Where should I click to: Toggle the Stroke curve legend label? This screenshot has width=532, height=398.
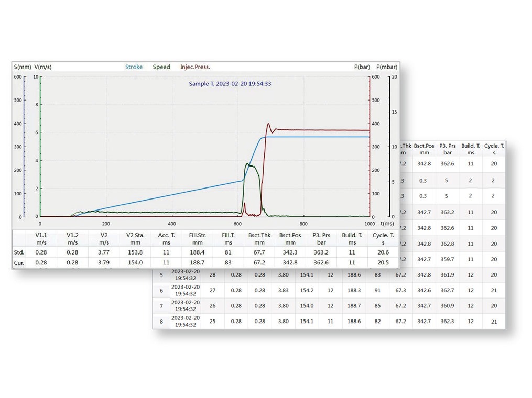(x=134, y=67)
